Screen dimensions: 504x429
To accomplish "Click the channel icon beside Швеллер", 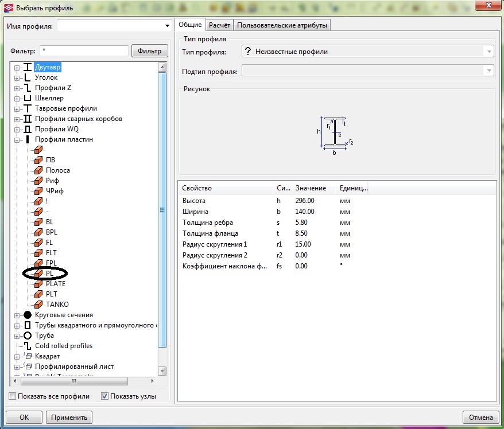I will point(28,98).
